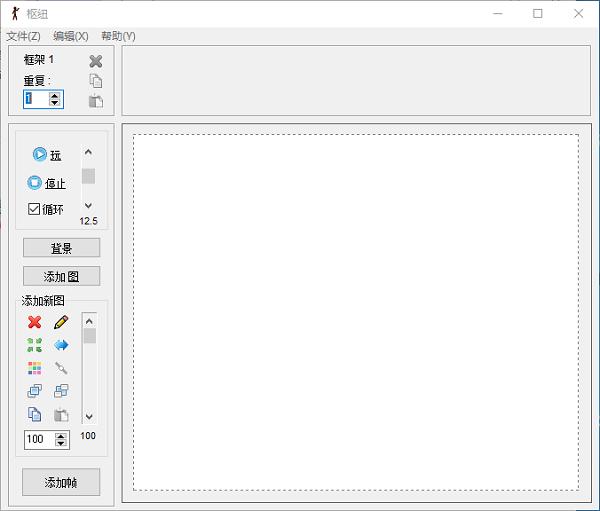Viewport: 600px width, 511px height.
Task: Open the colored grid figure color icon
Action: pyautogui.click(x=35, y=368)
